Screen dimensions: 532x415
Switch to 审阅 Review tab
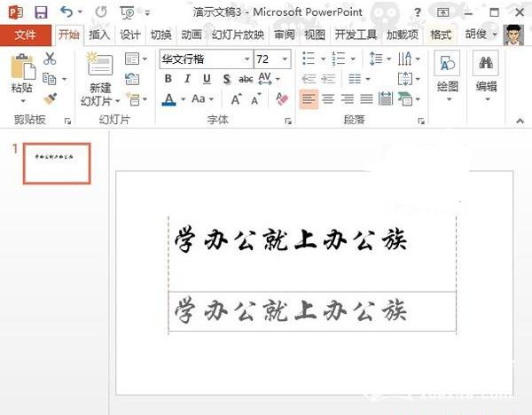[285, 35]
